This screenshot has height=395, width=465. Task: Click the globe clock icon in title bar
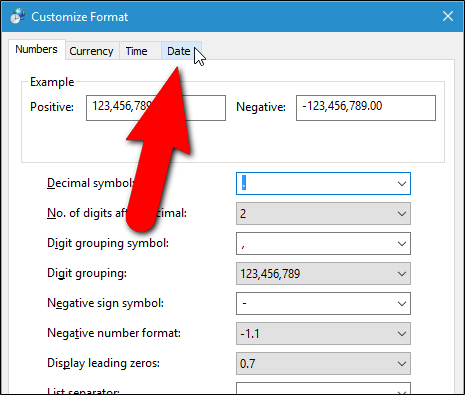pyautogui.click(x=17, y=16)
